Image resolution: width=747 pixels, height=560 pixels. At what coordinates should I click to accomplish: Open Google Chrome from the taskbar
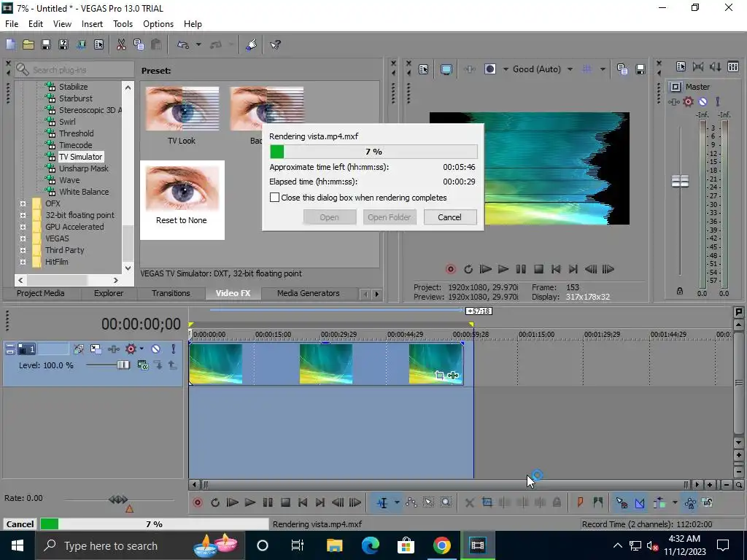(x=441, y=545)
